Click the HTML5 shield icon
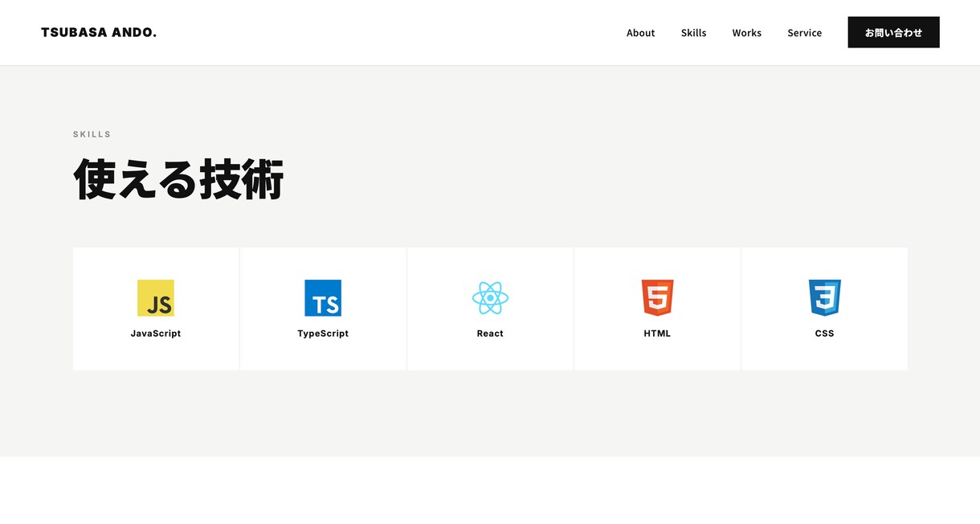Viewport: 980px width, 524px height. 657,298
